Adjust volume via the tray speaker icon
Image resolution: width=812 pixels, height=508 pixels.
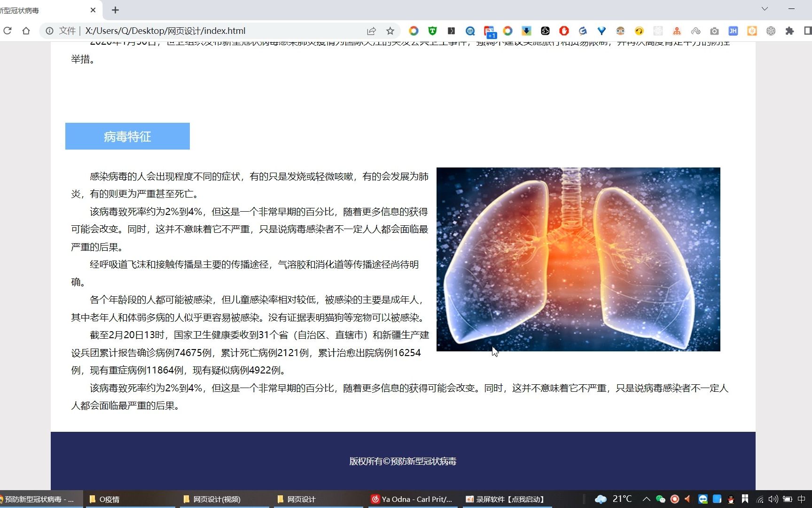click(x=773, y=499)
